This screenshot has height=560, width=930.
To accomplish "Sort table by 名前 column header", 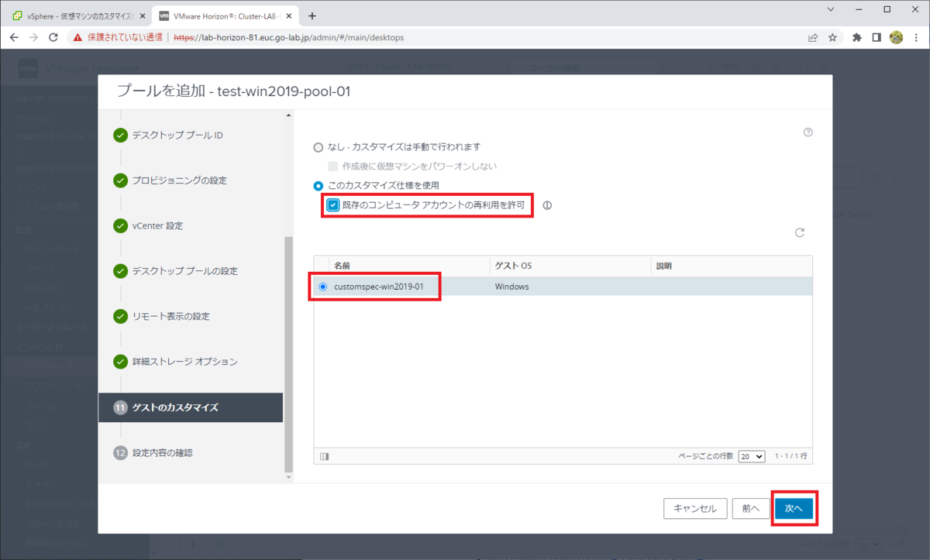I will coord(342,266).
